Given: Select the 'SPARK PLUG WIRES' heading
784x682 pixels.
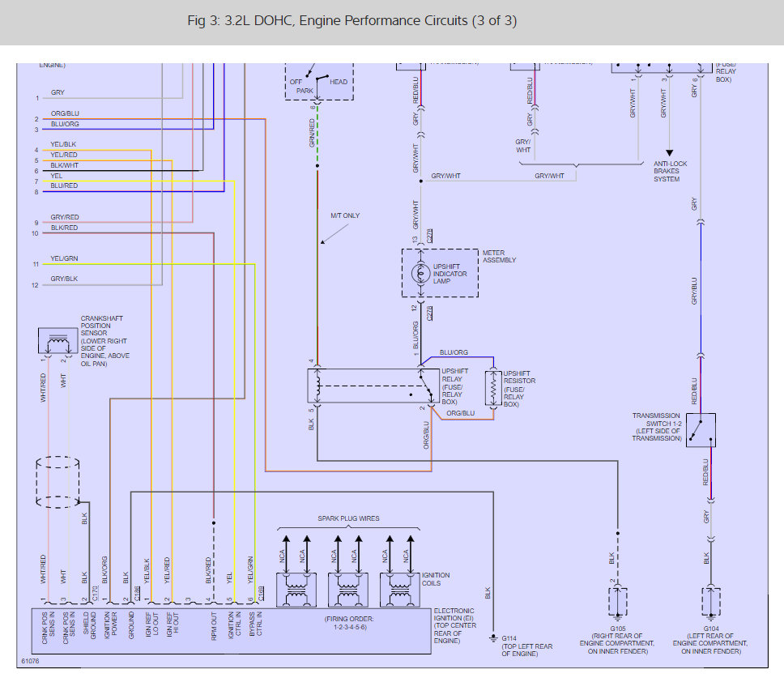Looking at the screenshot, I should (x=348, y=518).
